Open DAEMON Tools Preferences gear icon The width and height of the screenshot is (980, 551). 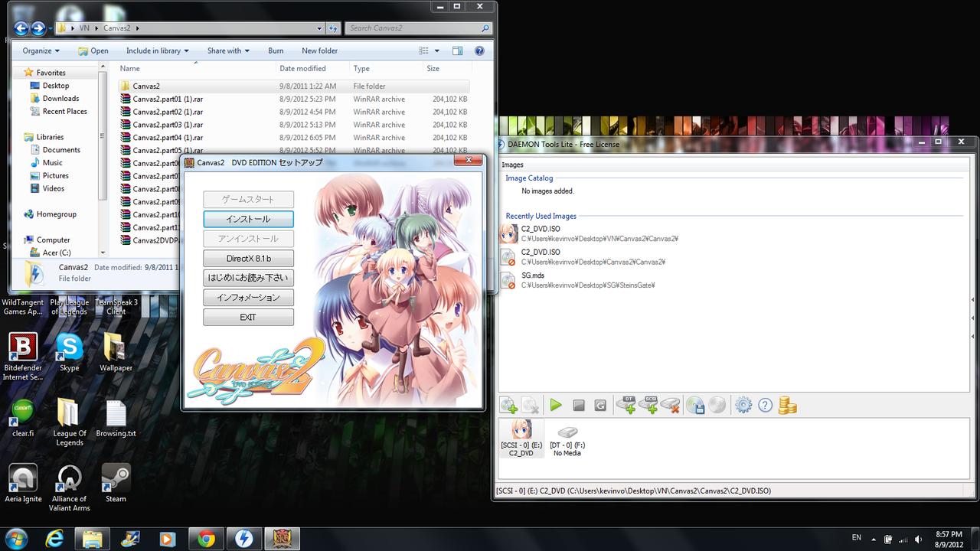tap(743, 406)
